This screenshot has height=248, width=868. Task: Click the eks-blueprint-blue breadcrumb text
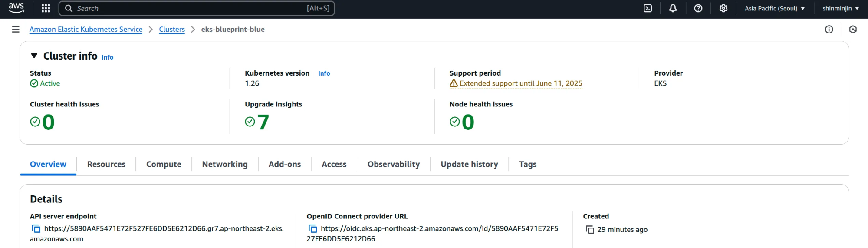[x=233, y=29]
